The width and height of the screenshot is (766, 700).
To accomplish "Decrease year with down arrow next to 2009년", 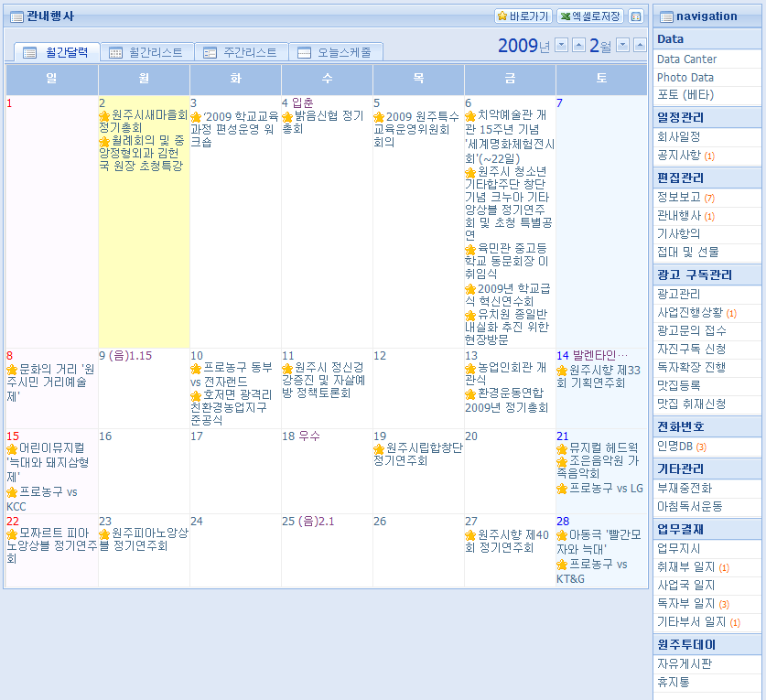I will [x=562, y=46].
